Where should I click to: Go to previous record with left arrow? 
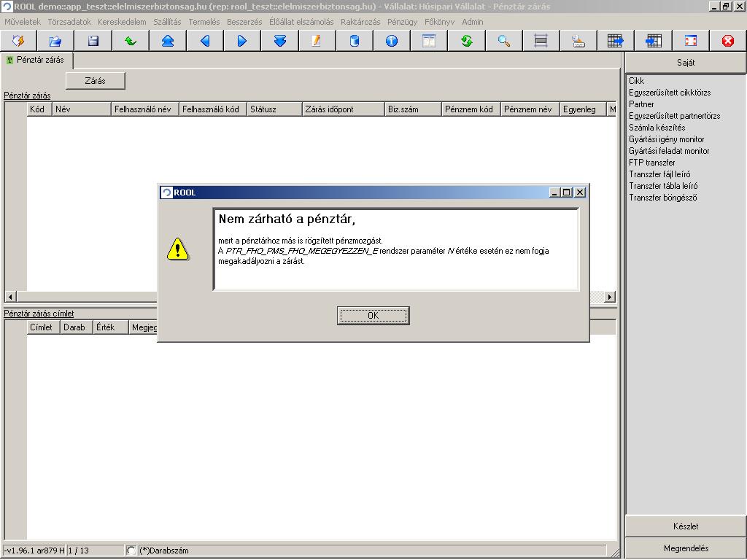coord(205,41)
